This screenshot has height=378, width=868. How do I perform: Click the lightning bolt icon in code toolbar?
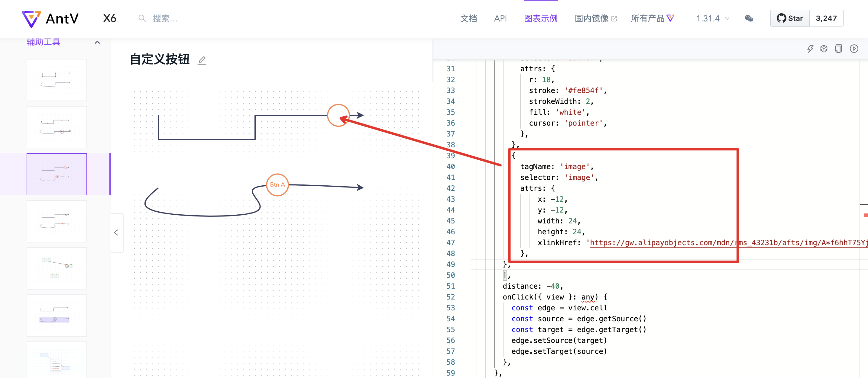click(810, 49)
